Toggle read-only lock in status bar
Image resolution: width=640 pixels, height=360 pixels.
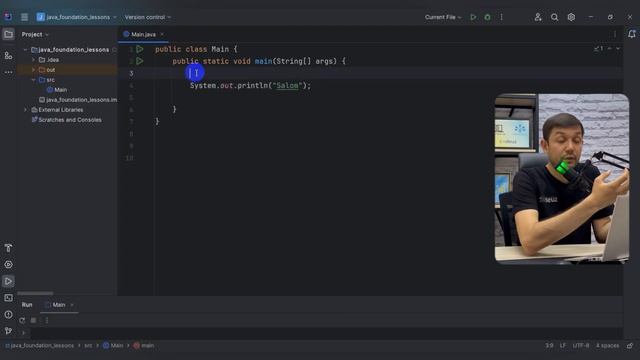click(x=630, y=346)
